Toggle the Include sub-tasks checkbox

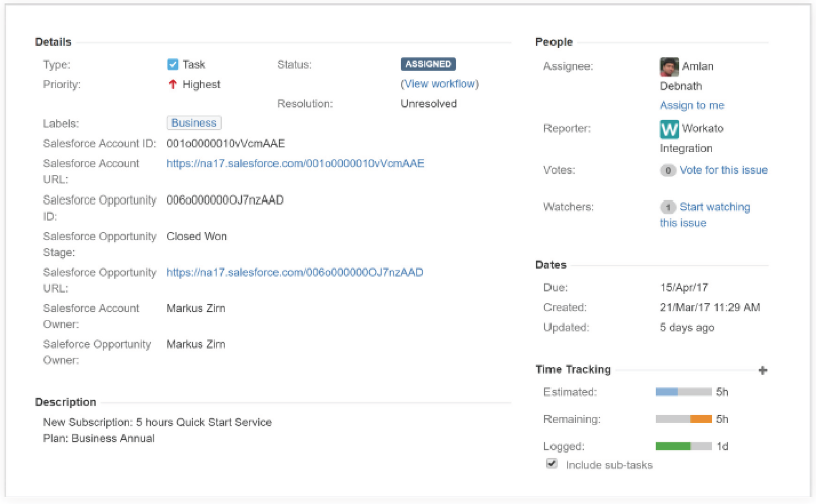[551, 463]
